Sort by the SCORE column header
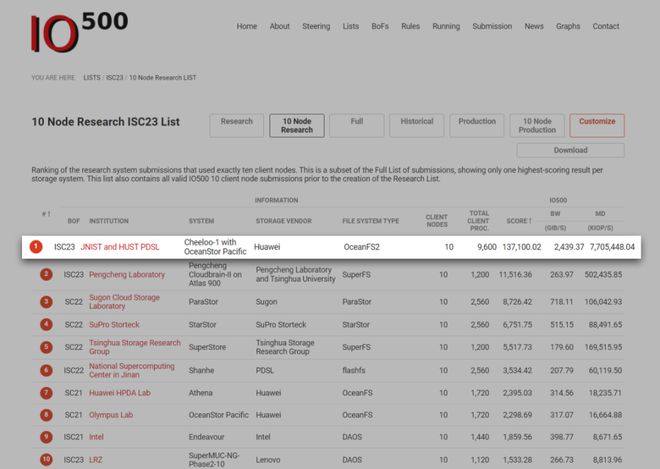The width and height of the screenshot is (660, 469). 519,221
